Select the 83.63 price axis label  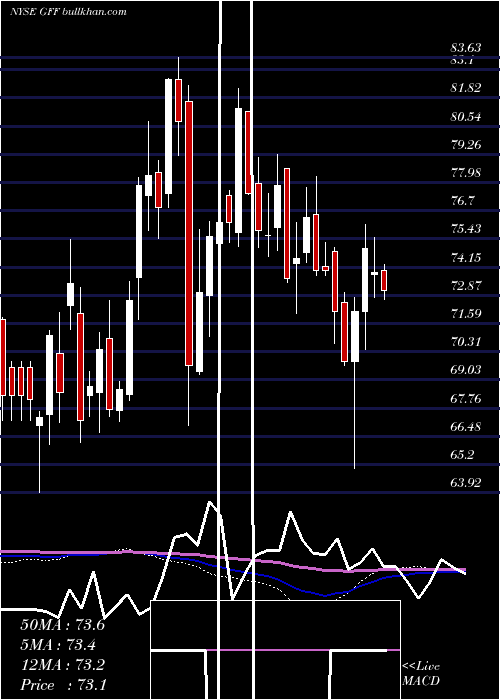click(466, 47)
